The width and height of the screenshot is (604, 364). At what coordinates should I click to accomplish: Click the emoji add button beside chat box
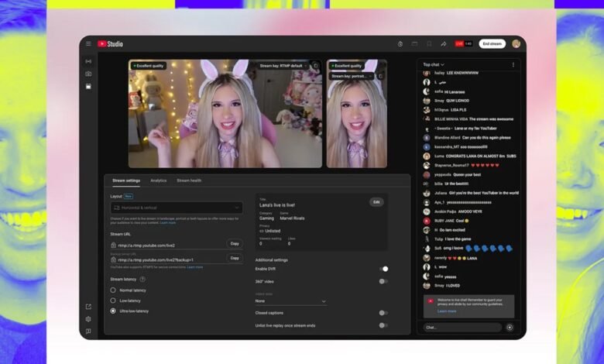[510, 328]
